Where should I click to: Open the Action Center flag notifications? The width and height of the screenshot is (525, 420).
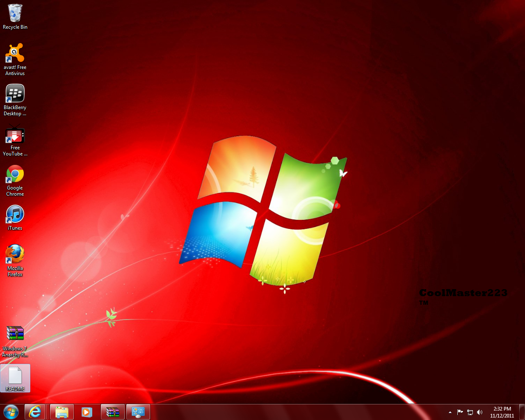coord(459,412)
